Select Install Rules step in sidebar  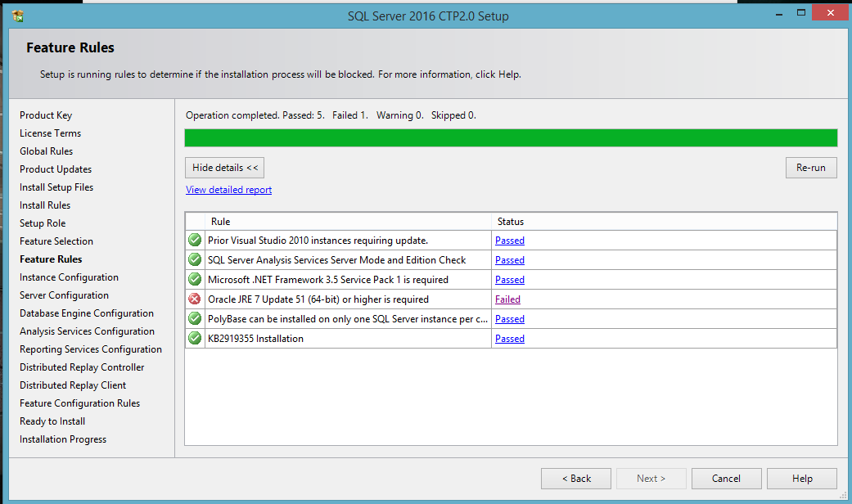point(45,205)
